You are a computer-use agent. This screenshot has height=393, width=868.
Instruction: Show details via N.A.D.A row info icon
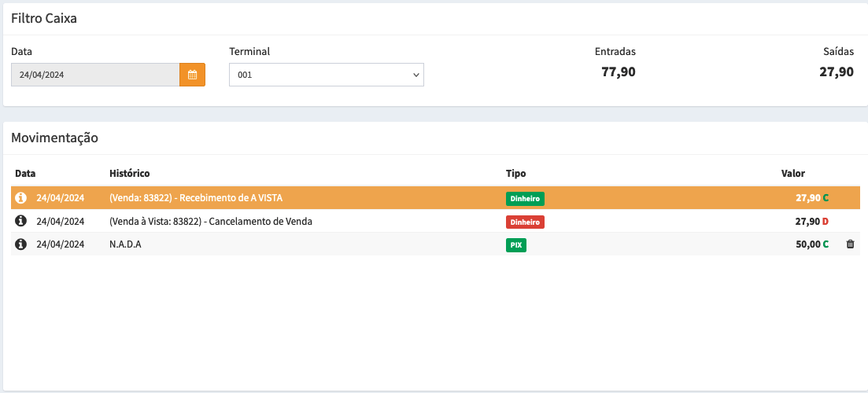(21, 244)
